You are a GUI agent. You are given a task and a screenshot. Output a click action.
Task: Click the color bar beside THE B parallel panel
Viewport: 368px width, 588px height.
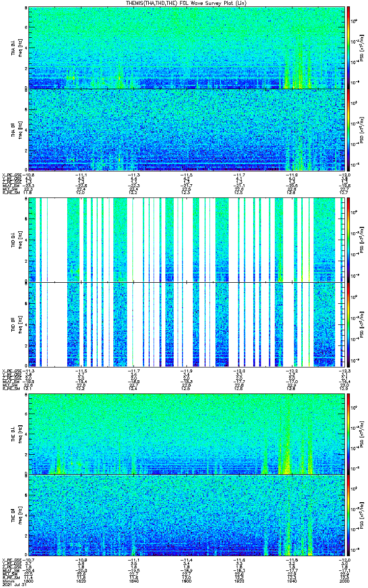tap(349, 515)
